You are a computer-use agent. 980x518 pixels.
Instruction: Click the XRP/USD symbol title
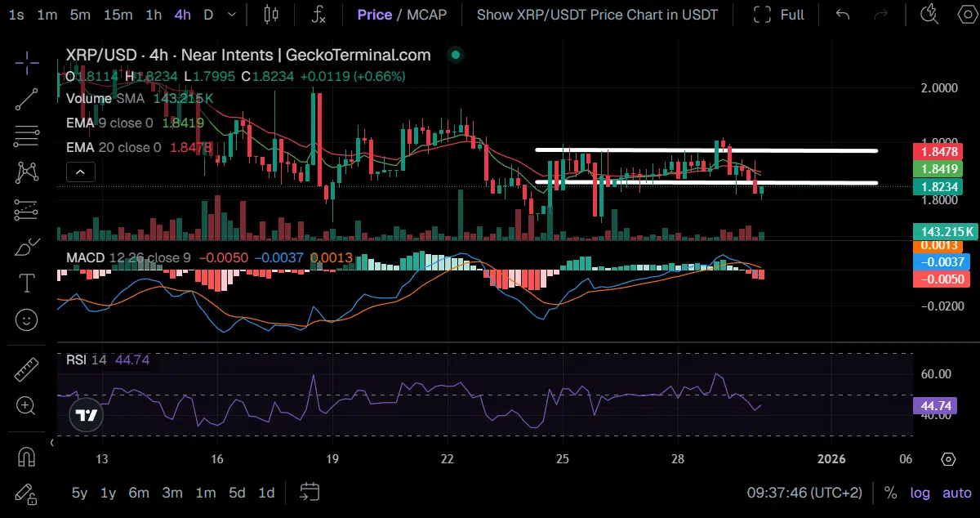pyautogui.click(x=248, y=55)
